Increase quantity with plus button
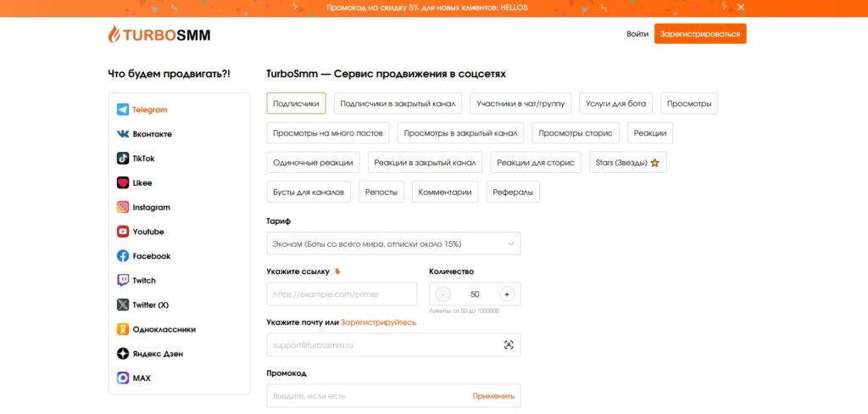The image size is (868, 414). click(x=507, y=294)
